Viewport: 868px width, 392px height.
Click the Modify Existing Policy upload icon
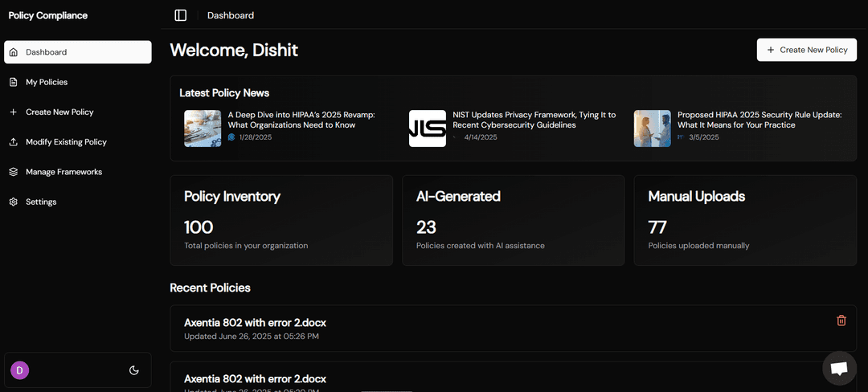tap(14, 142)
